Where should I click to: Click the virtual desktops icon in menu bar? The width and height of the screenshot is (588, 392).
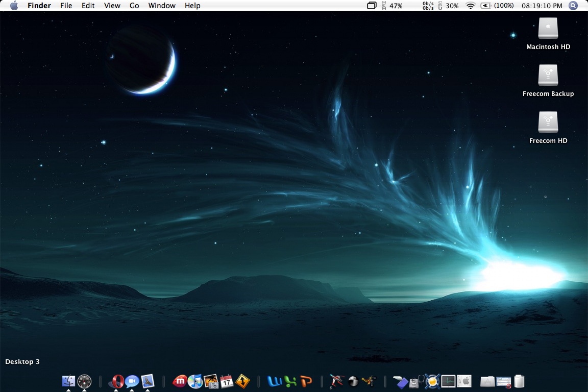[372, 6]
